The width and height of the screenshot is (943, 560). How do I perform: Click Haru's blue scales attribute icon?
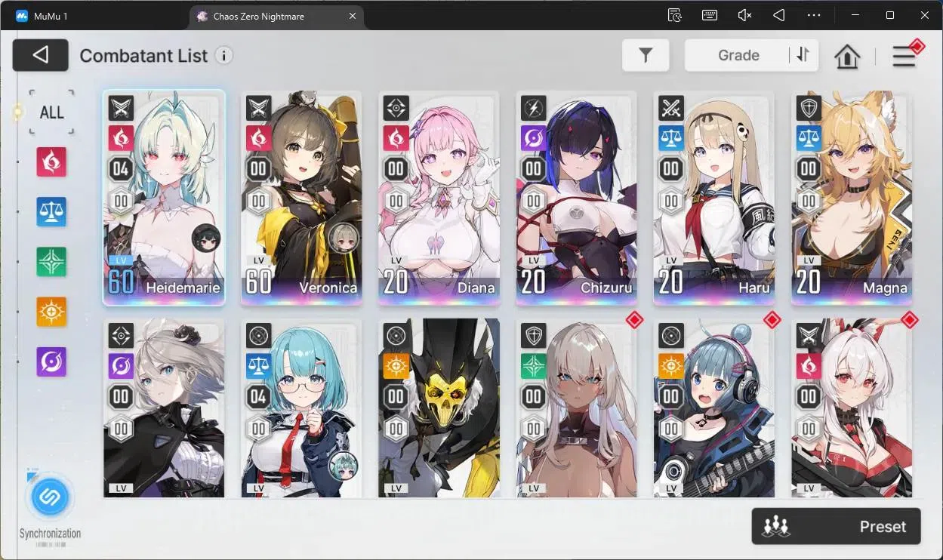click(670, 137)
